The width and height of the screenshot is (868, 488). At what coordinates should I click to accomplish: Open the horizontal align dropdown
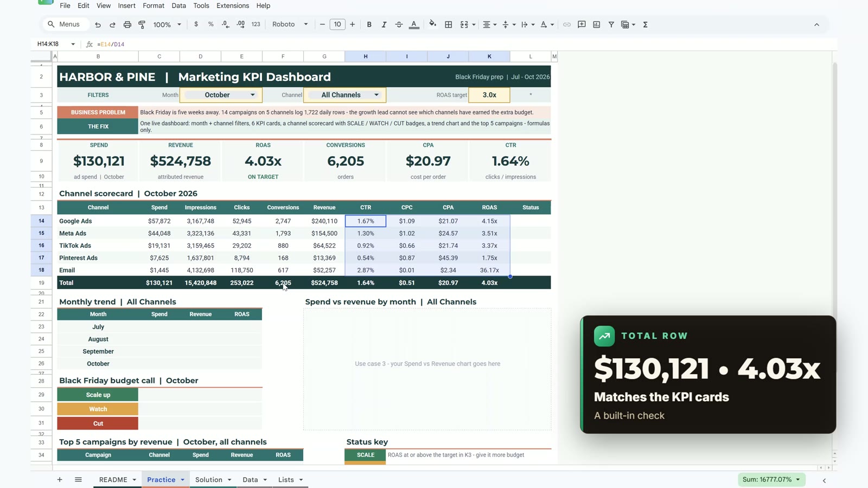(489, 24)
